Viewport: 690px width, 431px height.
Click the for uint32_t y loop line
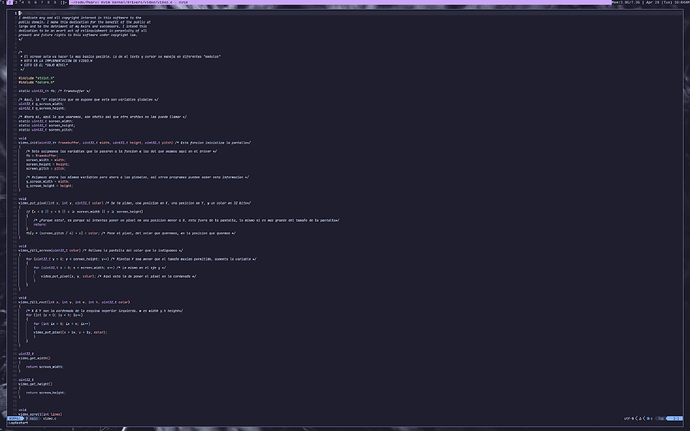coord(68,259)
